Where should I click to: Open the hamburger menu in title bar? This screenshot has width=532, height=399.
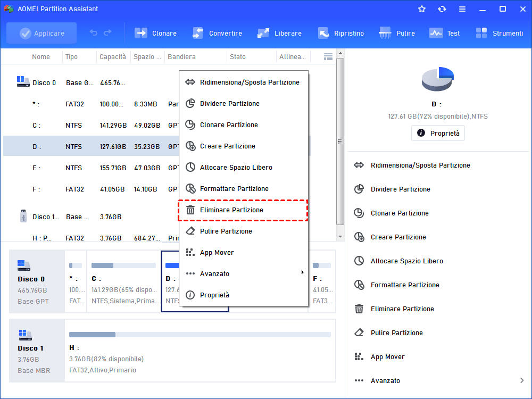(x=462, y=9)
